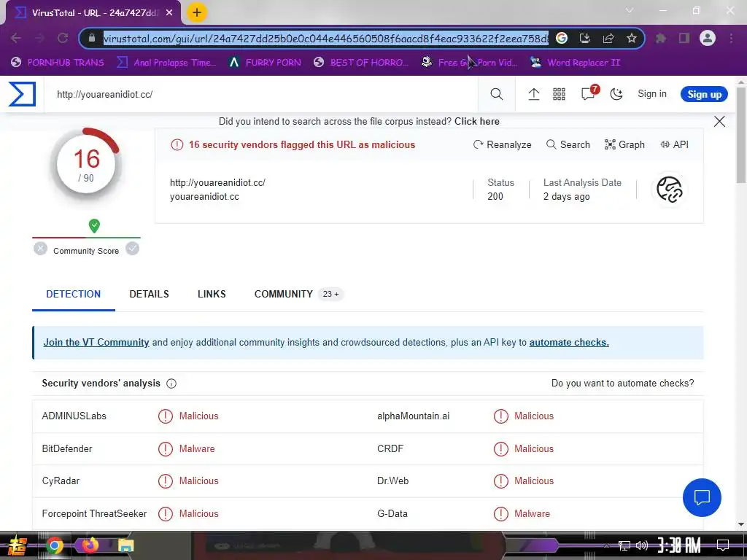Click the browser reload icon

[63, 38]
